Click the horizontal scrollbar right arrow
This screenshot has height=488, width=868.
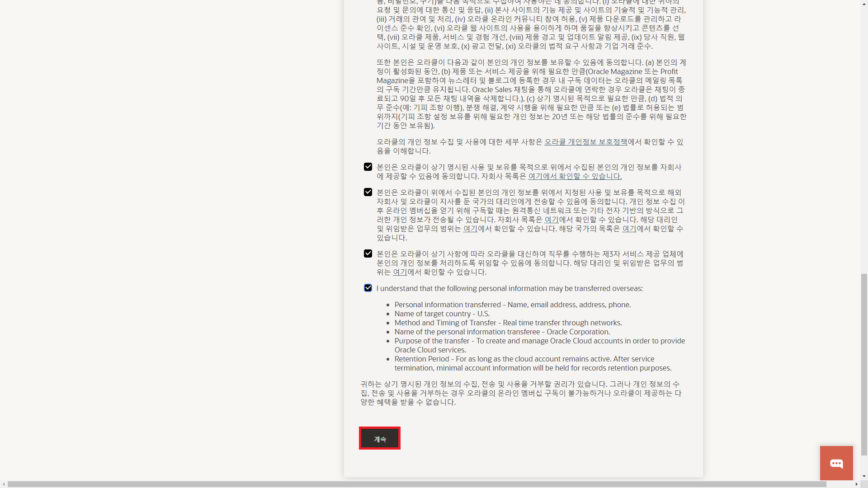856,484
